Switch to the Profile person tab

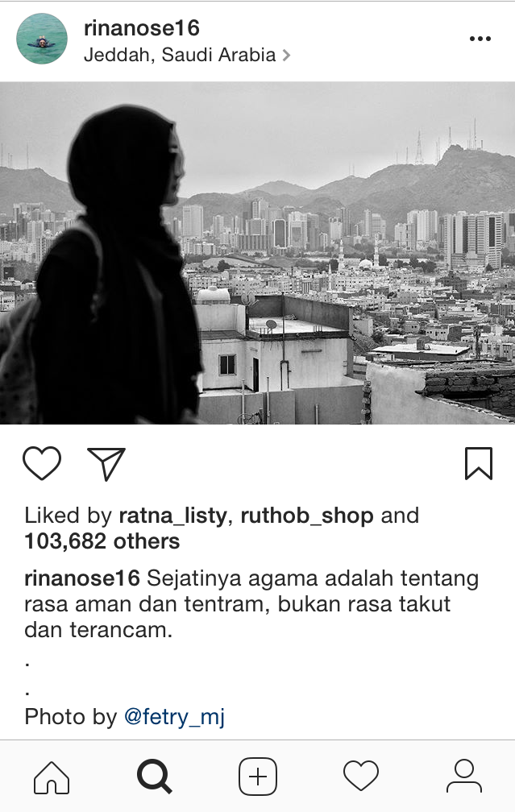464,776
